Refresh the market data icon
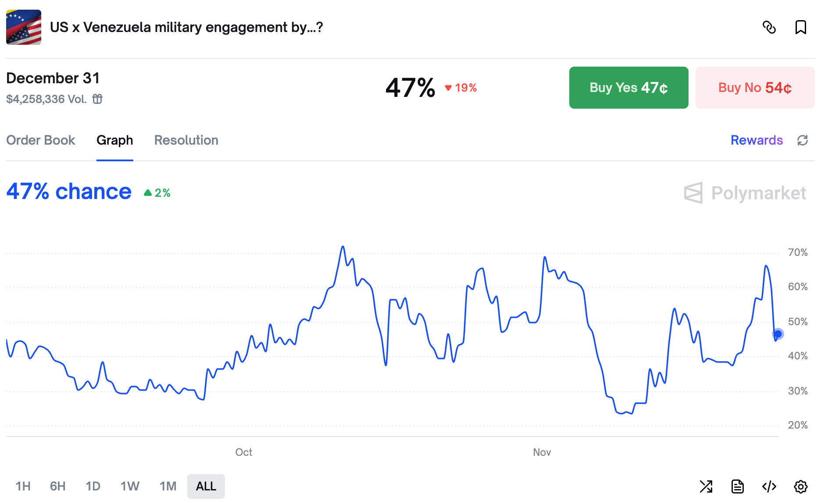 (x=803, y=140)
